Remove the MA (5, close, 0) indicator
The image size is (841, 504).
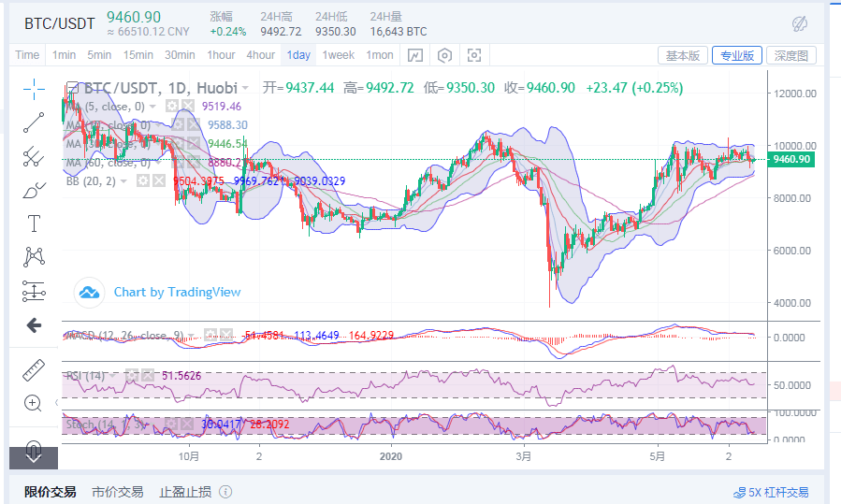188,107
